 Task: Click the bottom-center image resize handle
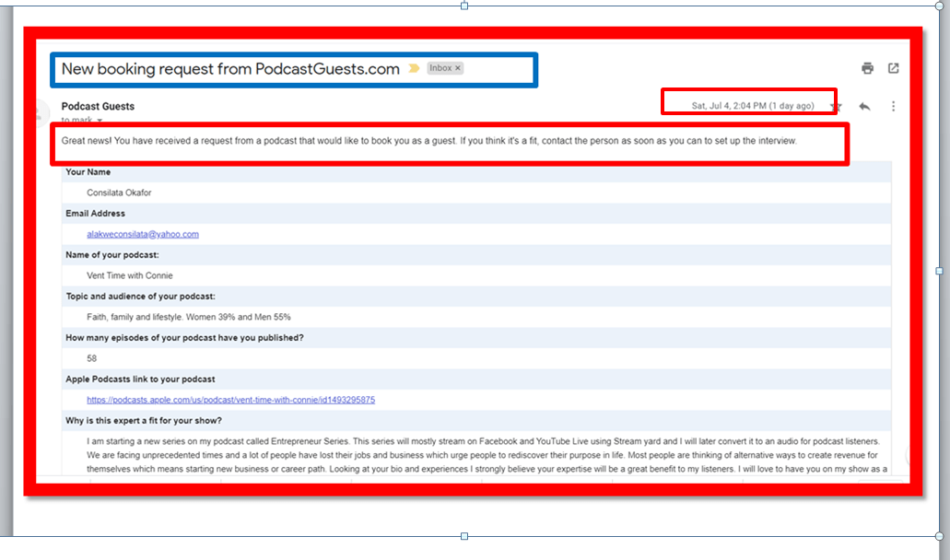click(464, 536)
